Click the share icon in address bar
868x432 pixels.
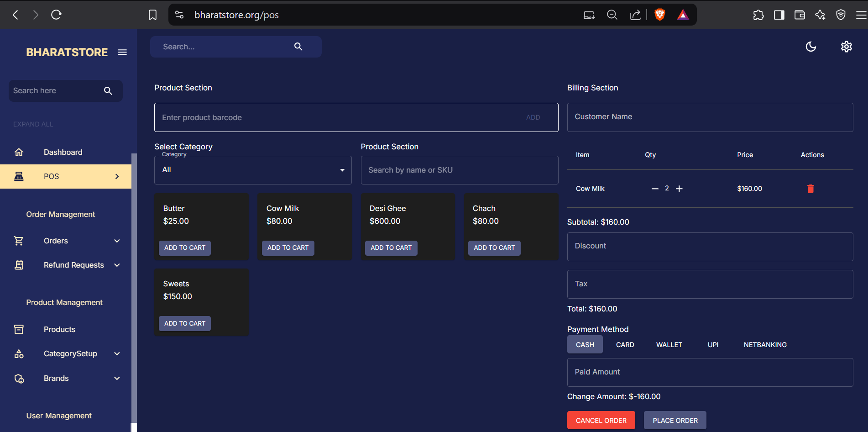[635, 15]
